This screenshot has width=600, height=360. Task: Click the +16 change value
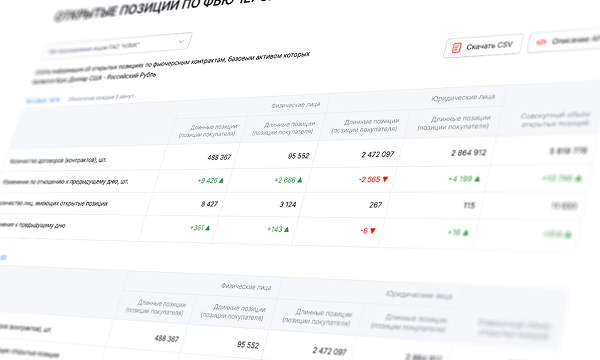[458, 232]
